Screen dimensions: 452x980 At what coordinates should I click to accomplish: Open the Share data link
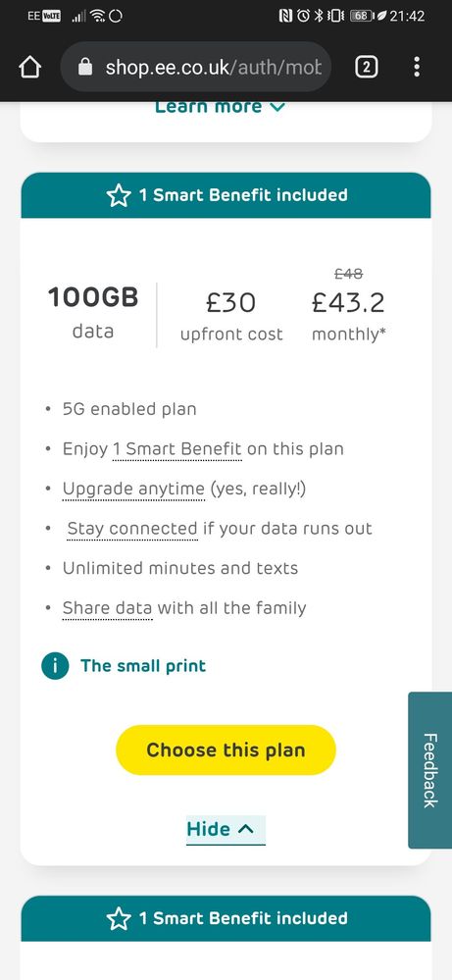tap(108, 609)
